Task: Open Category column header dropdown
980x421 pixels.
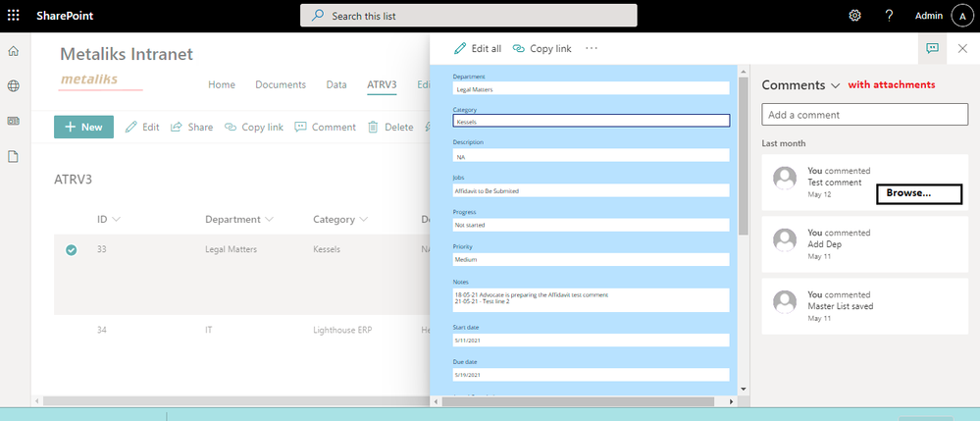Action: pyautogui.click(x=363, y=220)
